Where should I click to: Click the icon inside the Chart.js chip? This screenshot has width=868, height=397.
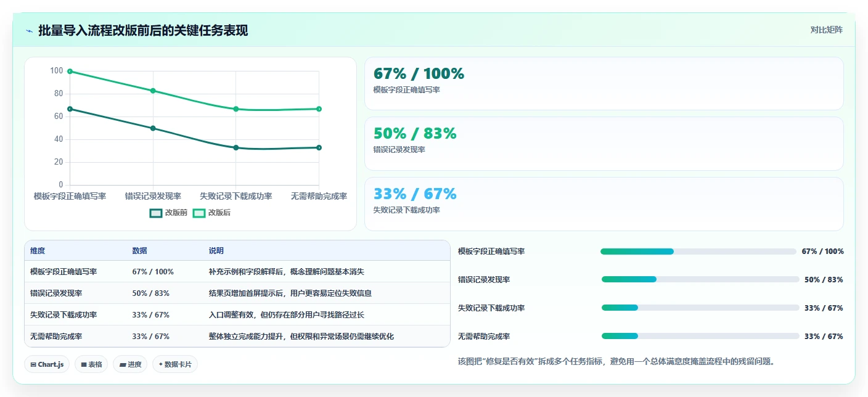click(33, 365)
